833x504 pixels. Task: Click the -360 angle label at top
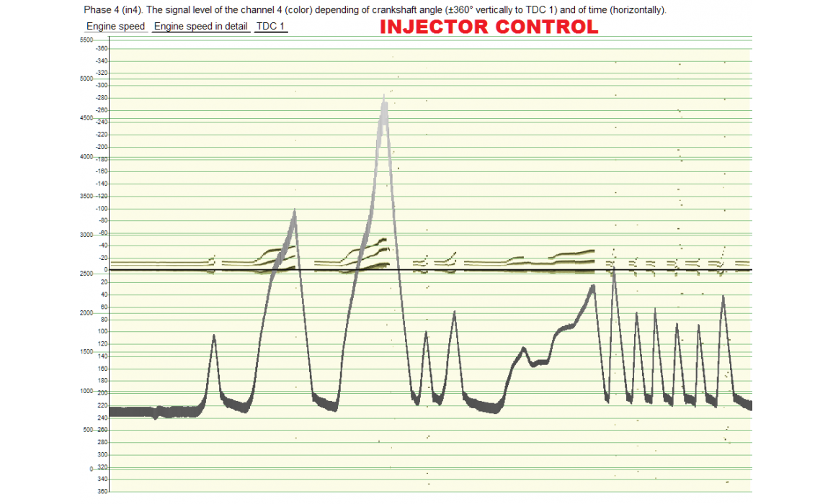(102, 48)
